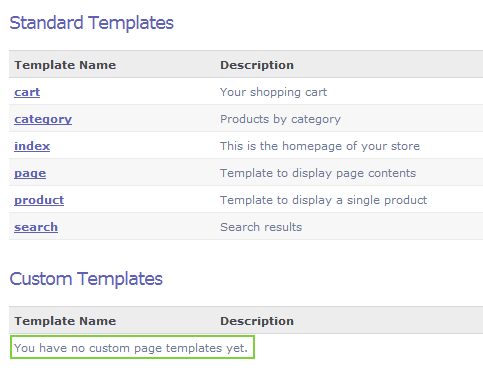Click Description header in Standard Templates table
483x371 pixels.
[x=257, y=65]
